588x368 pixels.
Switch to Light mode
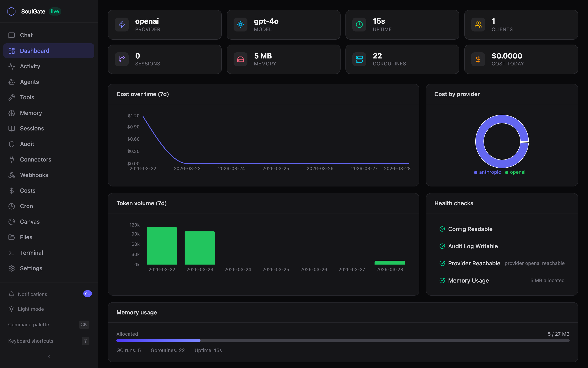49,309
